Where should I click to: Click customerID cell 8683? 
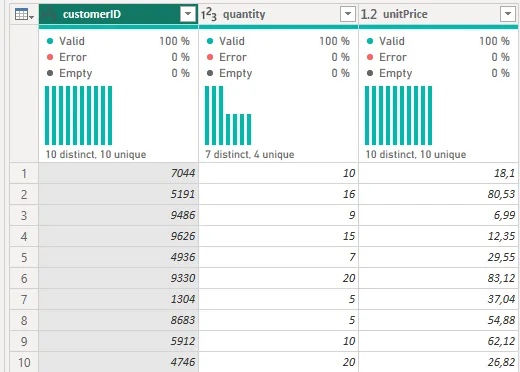point(118,320)
